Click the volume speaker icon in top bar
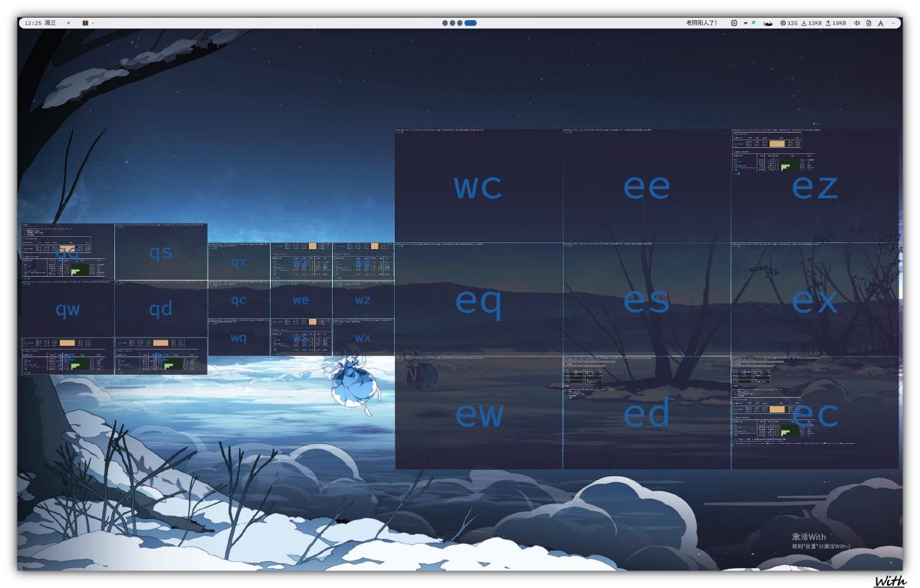Screen dimensions: 920x588 tap(857, 23)
